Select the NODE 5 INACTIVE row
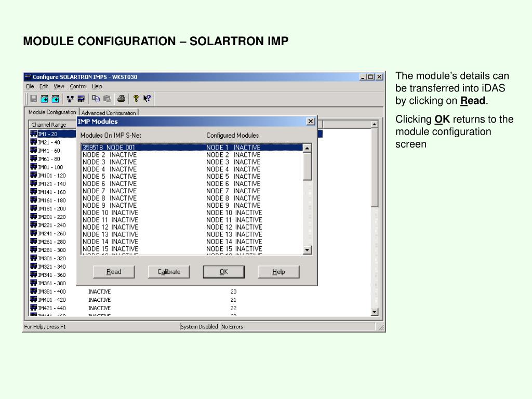 click(192, 177)
